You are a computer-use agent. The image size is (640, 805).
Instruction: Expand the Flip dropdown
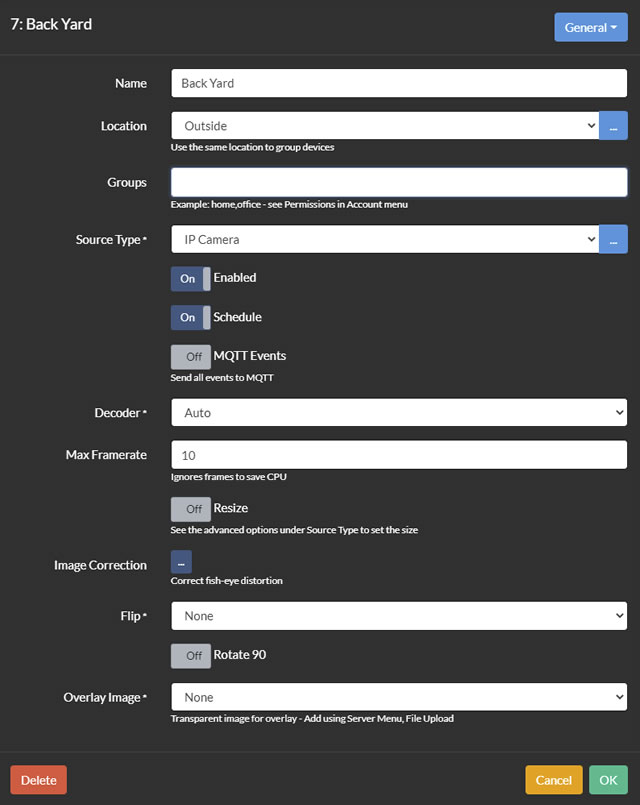pos(399,616)
